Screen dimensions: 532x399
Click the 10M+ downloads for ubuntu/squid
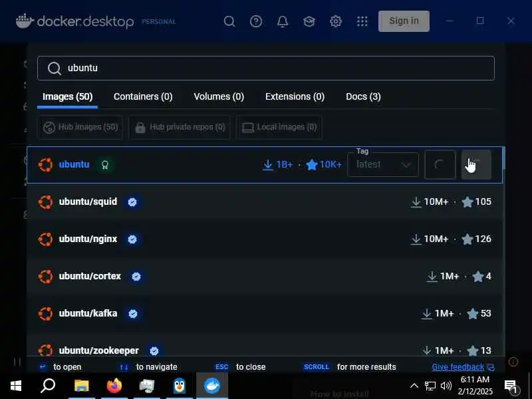pyautogui.click(x=430, y=202)
